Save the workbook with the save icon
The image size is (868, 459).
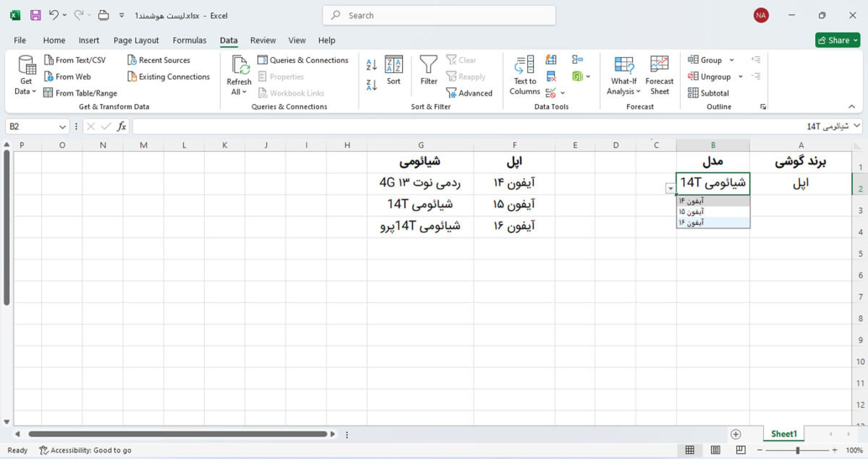(x=35, y=15)
